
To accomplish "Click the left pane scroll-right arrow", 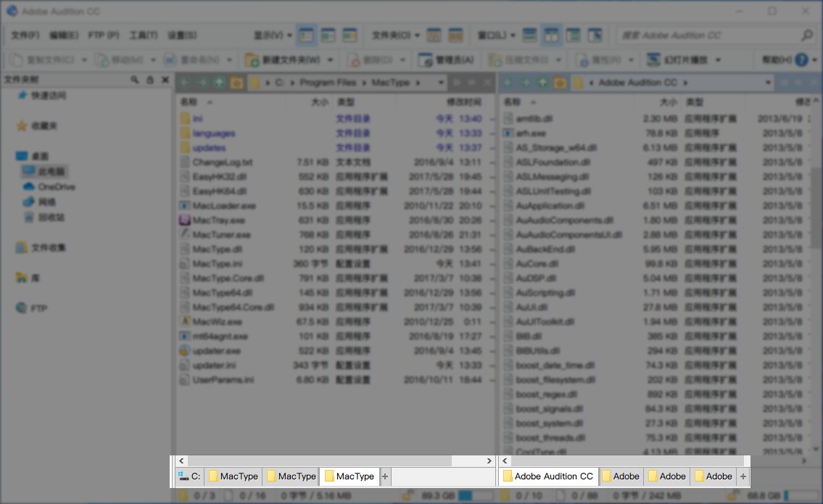I will [x=489, y=461].
